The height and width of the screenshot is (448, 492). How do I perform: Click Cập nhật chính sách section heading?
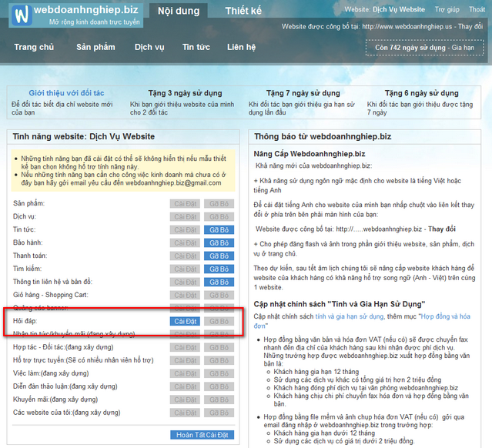pyautogui.click(x=340, y=304)
